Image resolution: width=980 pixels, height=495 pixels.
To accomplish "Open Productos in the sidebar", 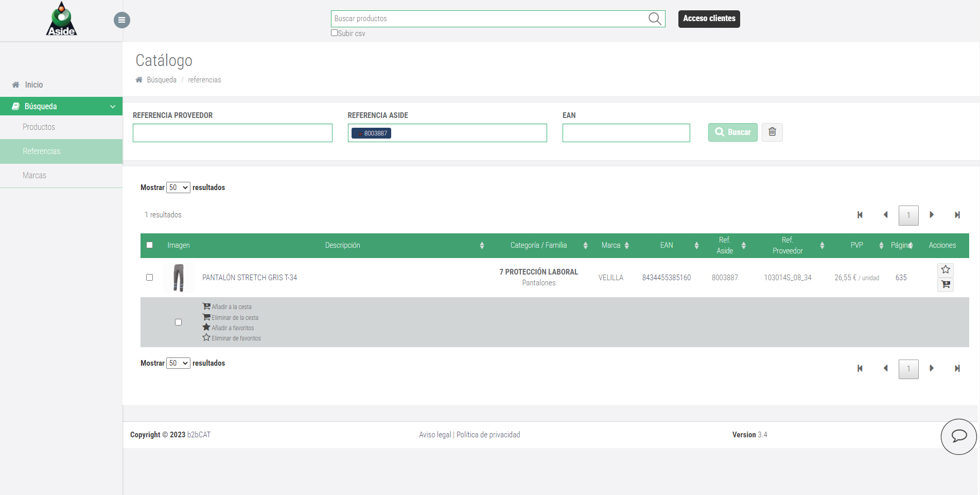I will click(x=39, y=127).
